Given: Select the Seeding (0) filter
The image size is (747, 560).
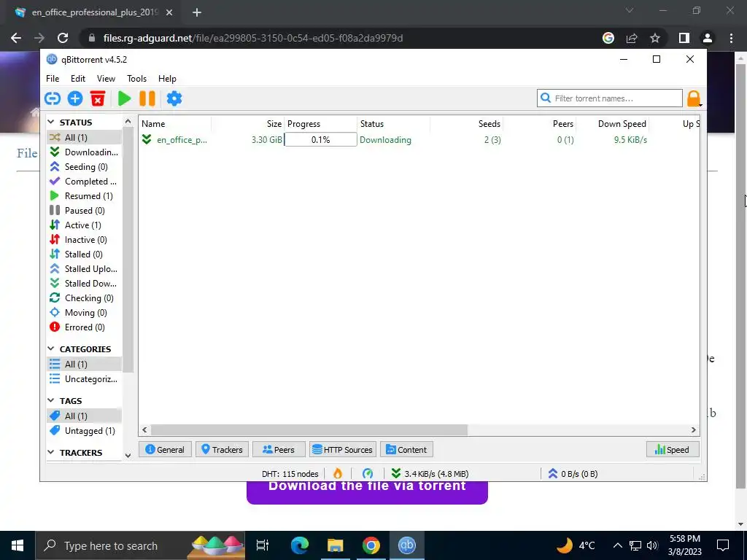Looking at the screenshot, I should (x=84, y=167).
